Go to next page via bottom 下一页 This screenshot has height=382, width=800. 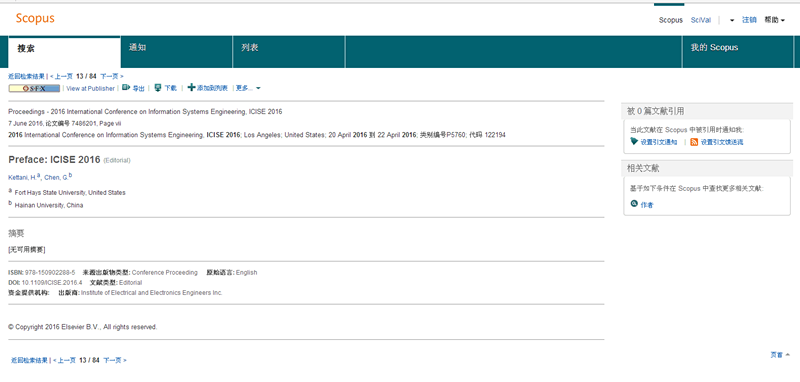[x=115, y=360]
